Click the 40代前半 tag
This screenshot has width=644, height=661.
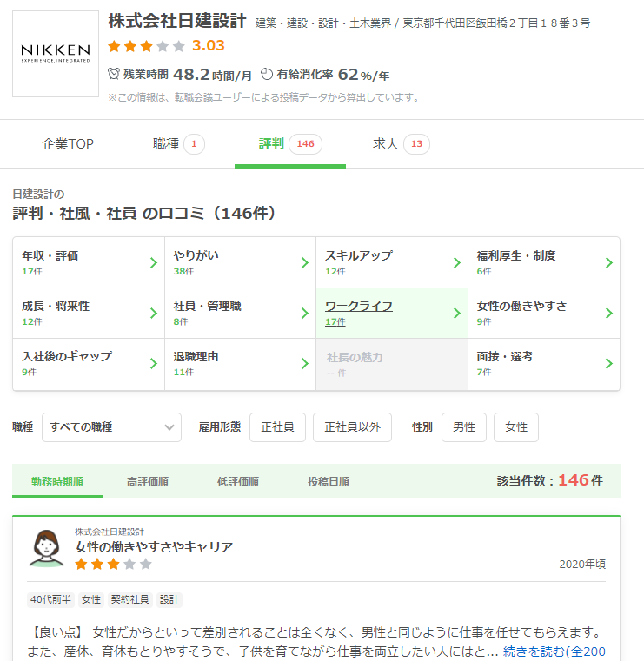tap(50, 599)
